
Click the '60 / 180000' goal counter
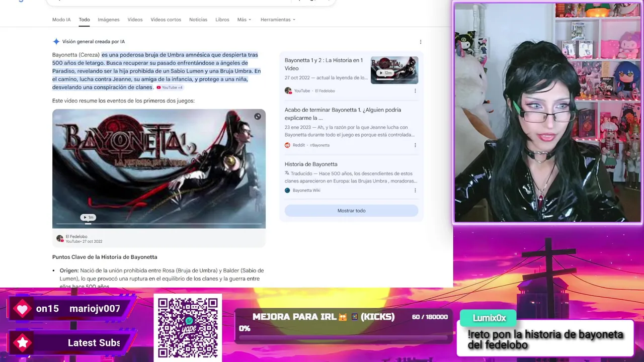click(430, 317)
